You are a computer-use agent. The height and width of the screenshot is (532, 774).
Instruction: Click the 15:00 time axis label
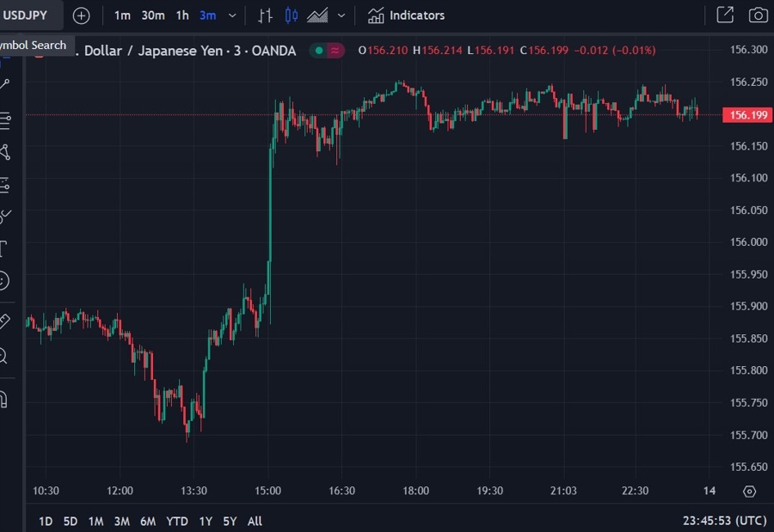(x=267, y=491)
